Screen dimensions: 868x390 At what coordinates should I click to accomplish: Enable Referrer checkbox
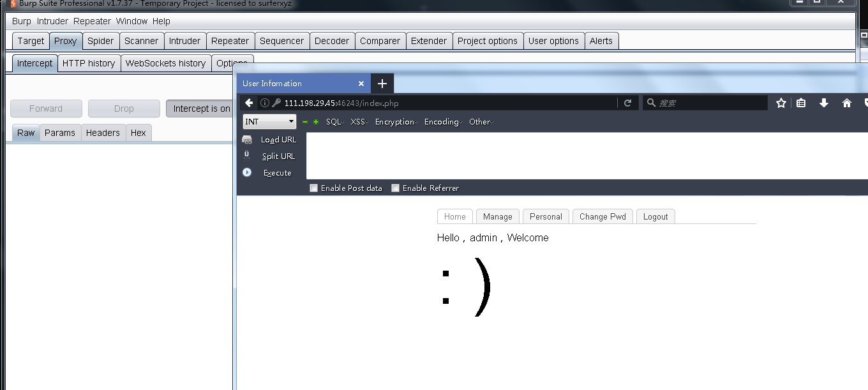[x=395, y=188]
